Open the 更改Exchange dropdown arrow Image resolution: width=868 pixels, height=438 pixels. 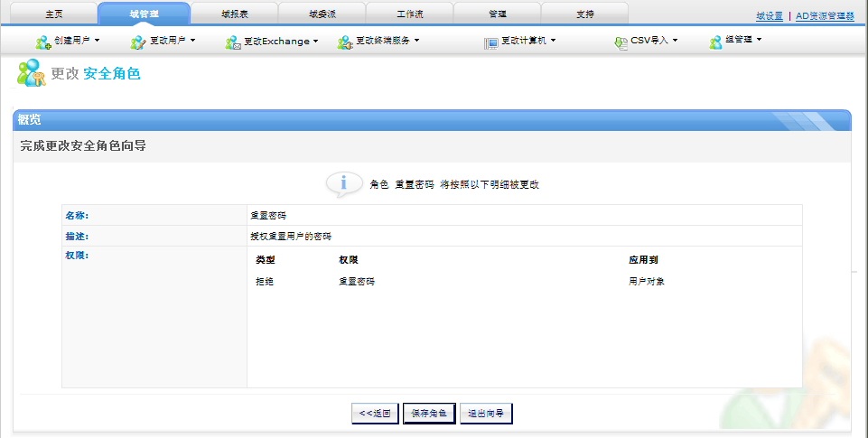pyautogui.click(x=315, y=41)
